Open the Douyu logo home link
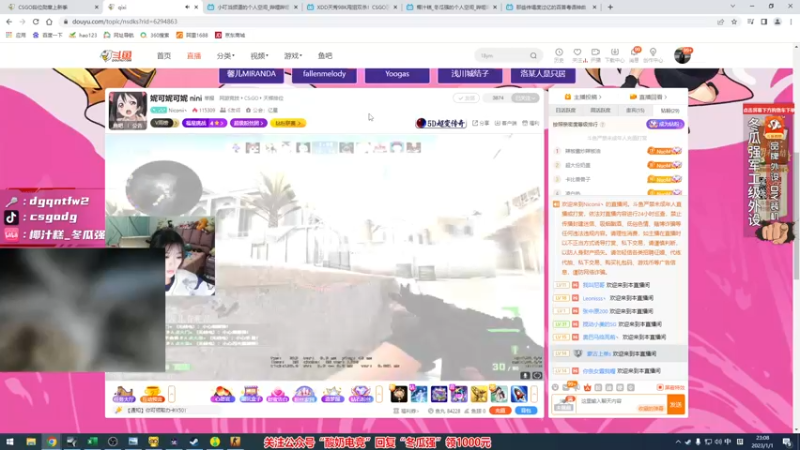 [x=116, y=56]
